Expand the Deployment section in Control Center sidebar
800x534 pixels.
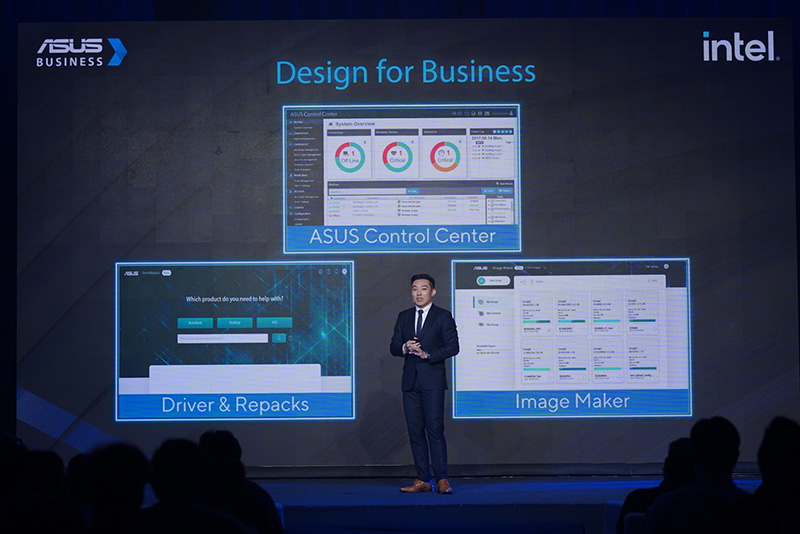pyautogui.click(x=300, y=131)
